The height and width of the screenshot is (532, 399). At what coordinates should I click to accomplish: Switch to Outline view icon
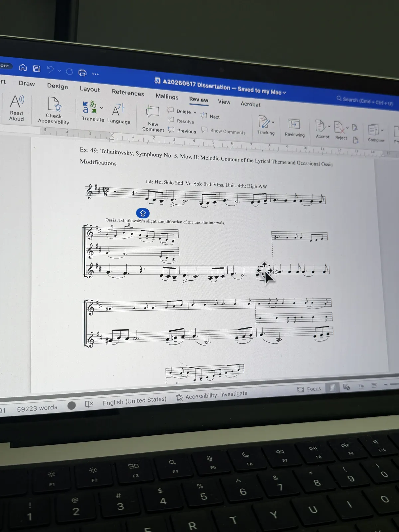361,386
